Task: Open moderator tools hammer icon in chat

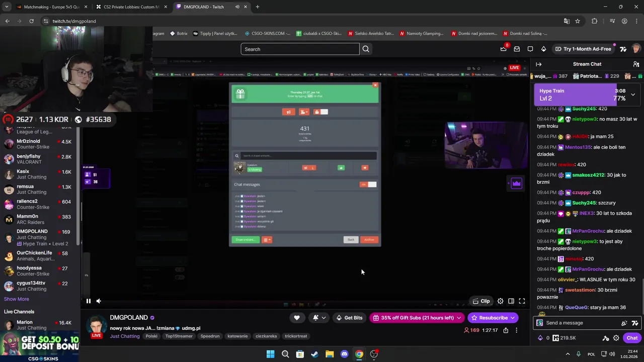Action: point(606,338)
